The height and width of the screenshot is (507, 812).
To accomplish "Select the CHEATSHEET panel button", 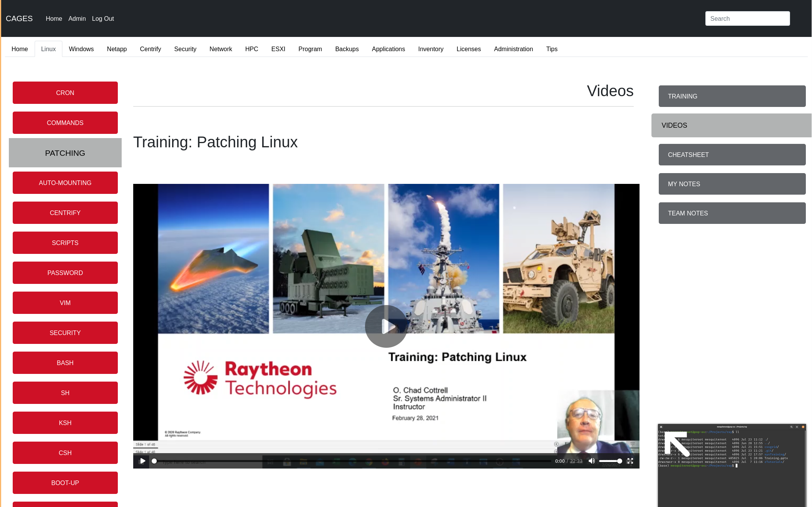I will point(732,155).
